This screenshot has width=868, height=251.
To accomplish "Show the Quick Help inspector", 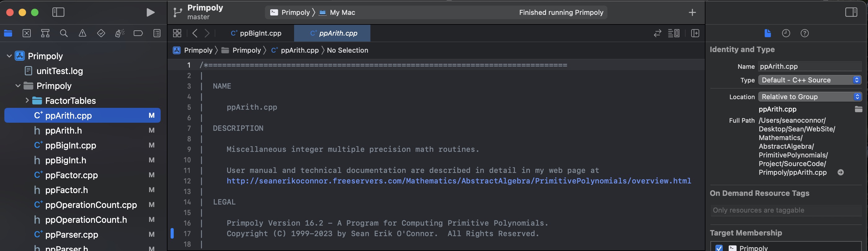I will 805,33.
